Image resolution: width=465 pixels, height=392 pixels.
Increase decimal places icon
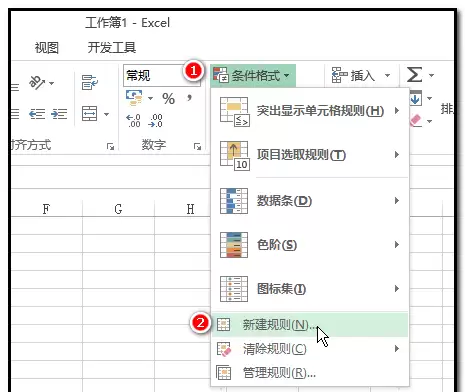(x=133, y=121)
